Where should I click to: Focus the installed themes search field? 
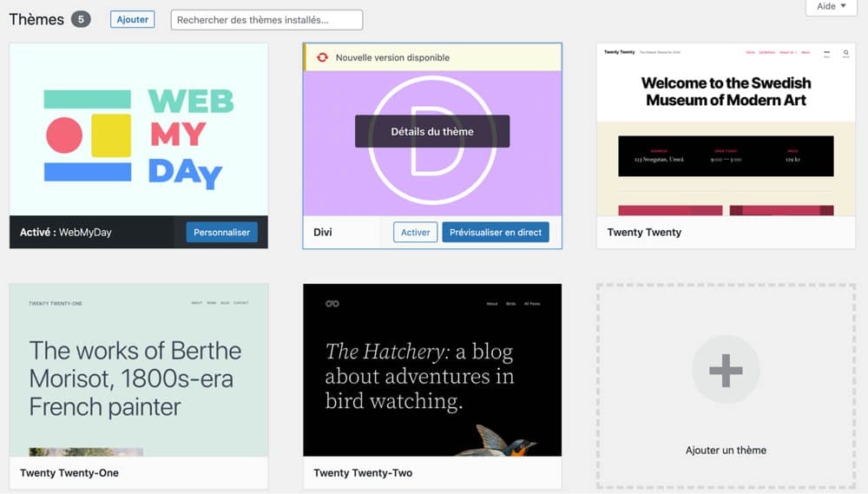pos(266,20)
